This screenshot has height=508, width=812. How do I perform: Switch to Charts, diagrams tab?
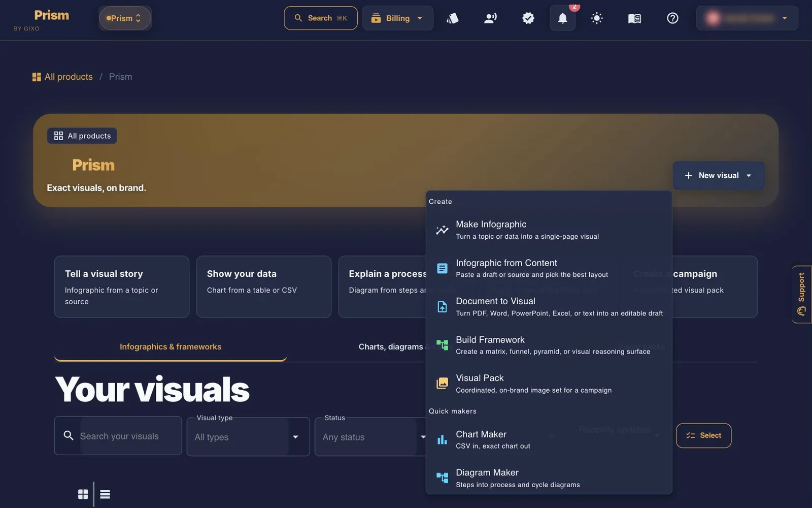pos(392,347)
